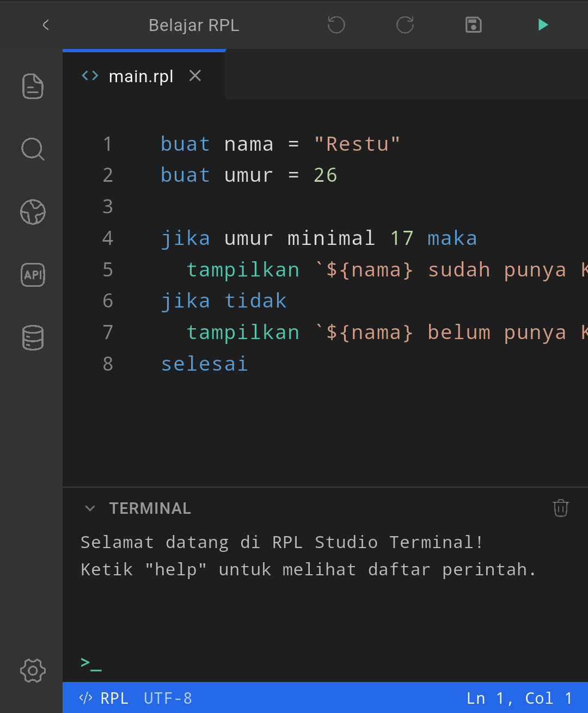This screenshot has width=588, height=713.
Task: Open the files panel in the sidebar
Action: tap(33, 86)
